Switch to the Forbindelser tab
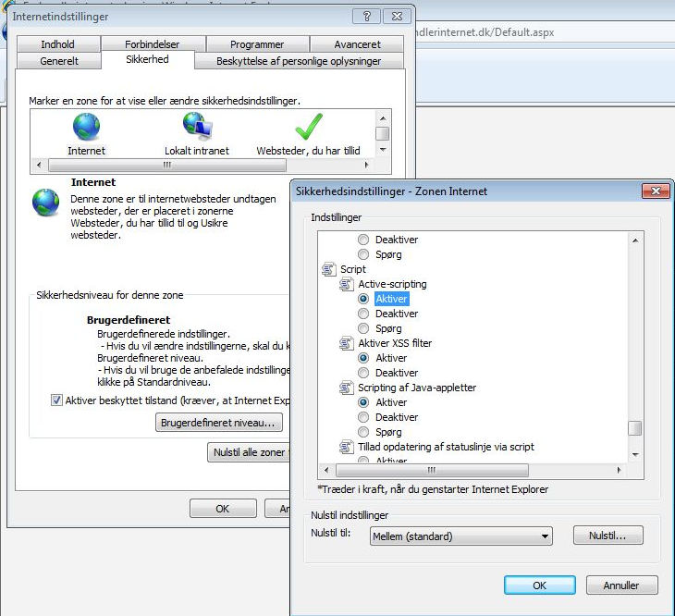 153,44
